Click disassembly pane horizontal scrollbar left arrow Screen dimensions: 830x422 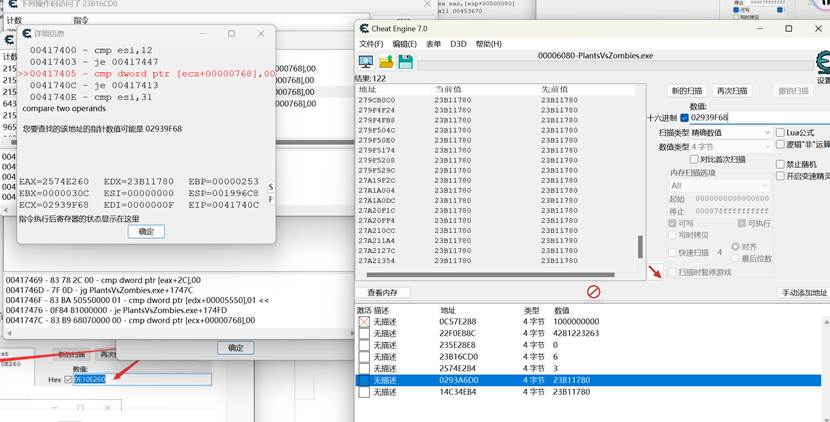coord(9,333)
